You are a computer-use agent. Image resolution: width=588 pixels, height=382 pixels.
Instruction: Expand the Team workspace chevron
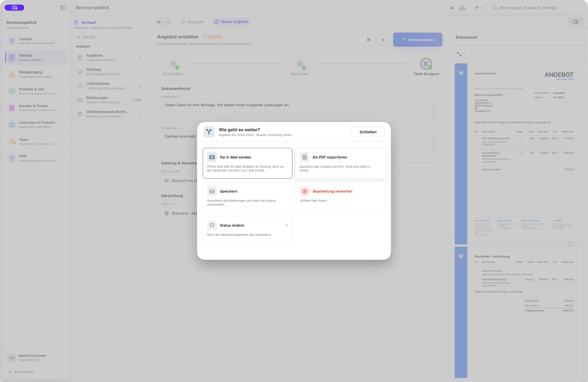[64, 142]
